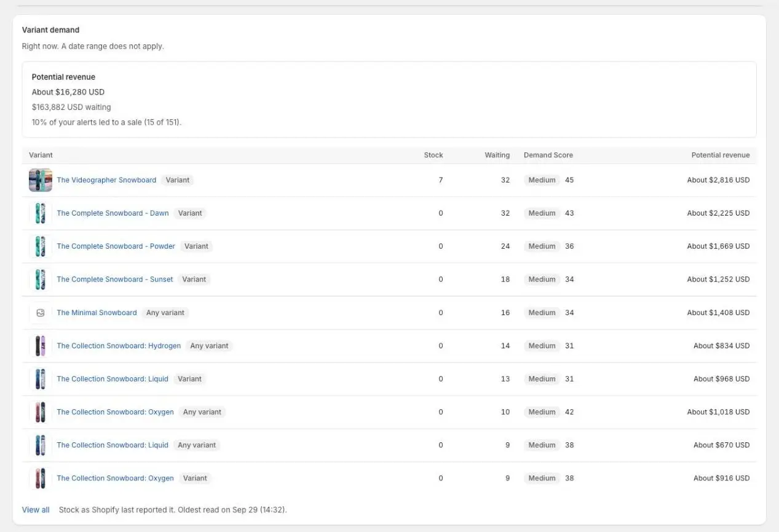The image size is (779, 532).
Task: Click thumbnail of Liquid row with 13 waiting
Action: (x=41, y=379)
